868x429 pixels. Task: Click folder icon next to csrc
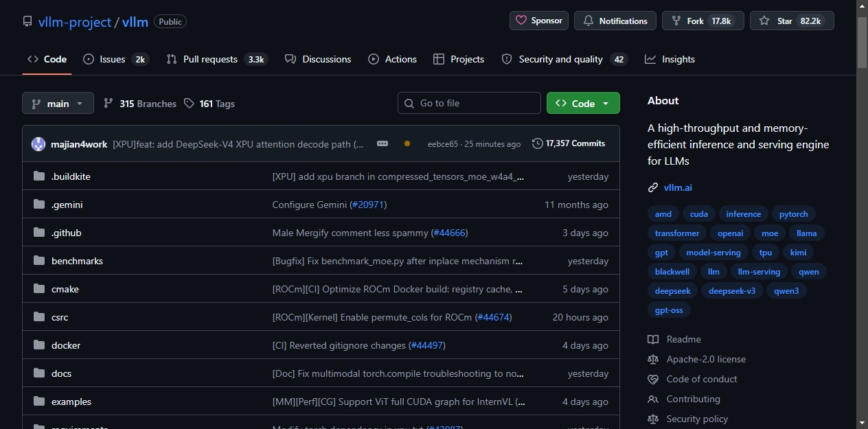point(39,317)
